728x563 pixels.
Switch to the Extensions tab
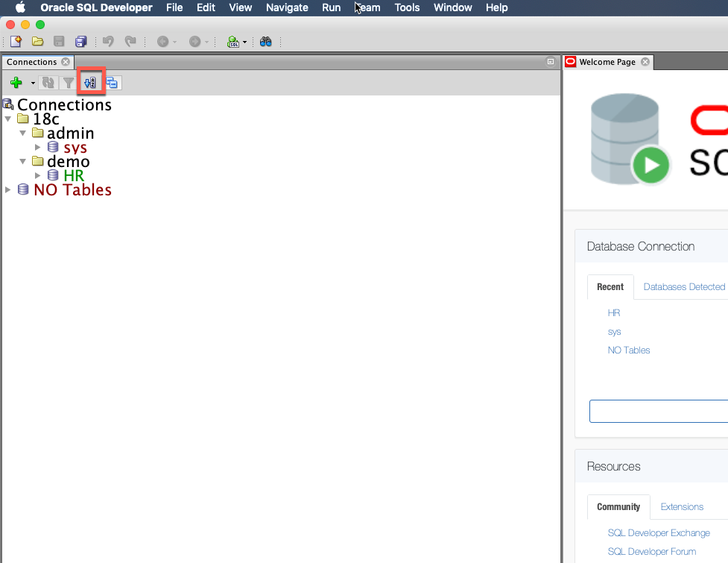tap(682, 507)
